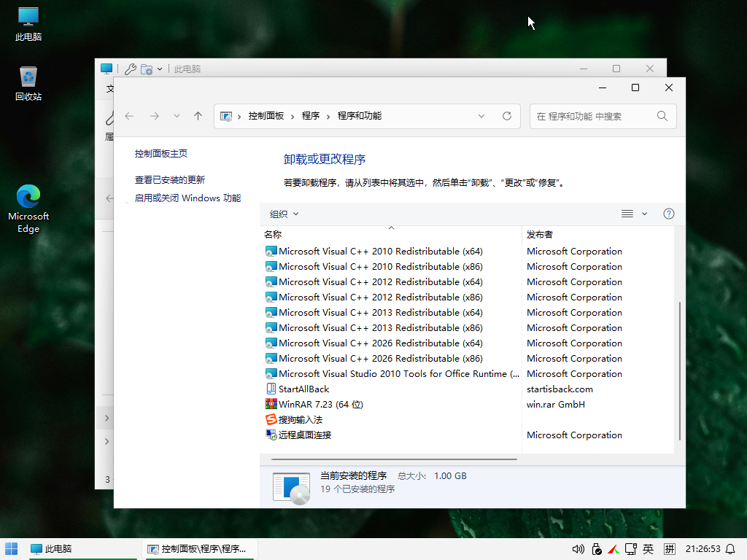Click the vertical scrollbar of the program list
The width and height of the screenshot is (747, 560).
click(679, 370)
